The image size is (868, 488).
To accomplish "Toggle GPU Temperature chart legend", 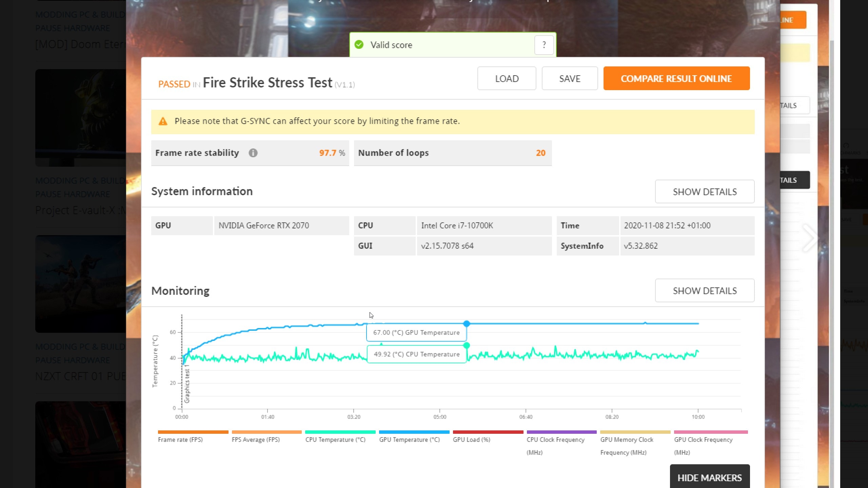I will point(409,440).
